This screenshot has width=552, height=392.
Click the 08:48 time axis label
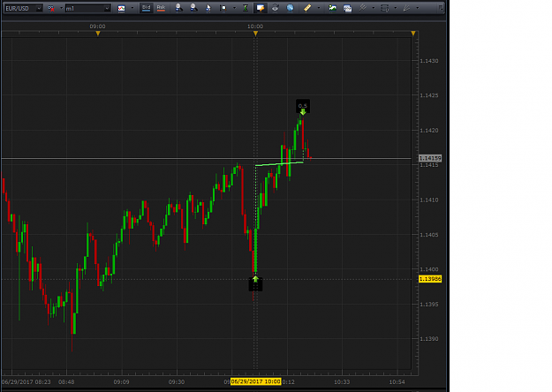[x=66, y=381]
